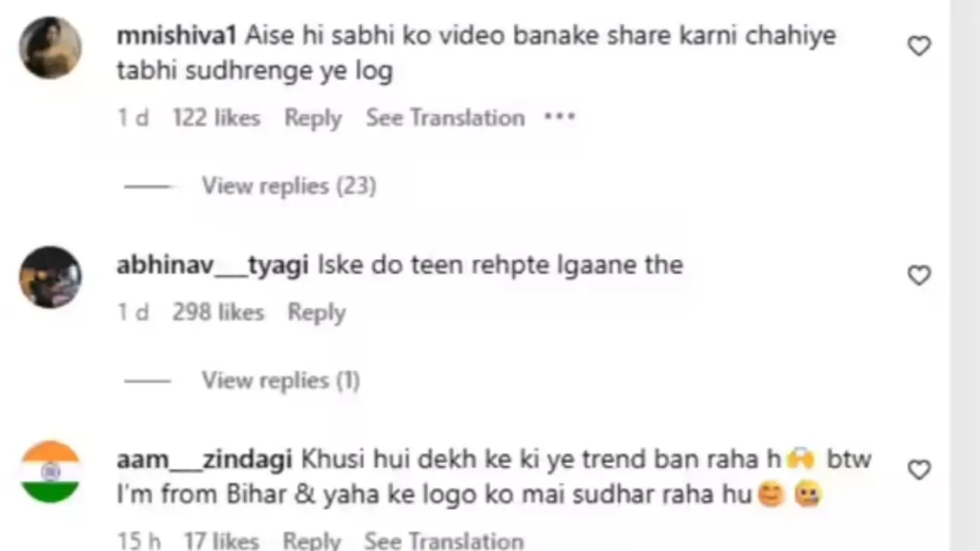Reply to aam__zindagi's comment
The width and height of the screenshot is (980, 551).
click(312, 540)
